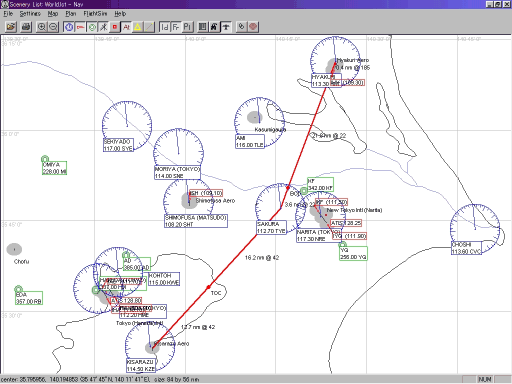Toggle the 'Id' label button

(x=165, y=27)
